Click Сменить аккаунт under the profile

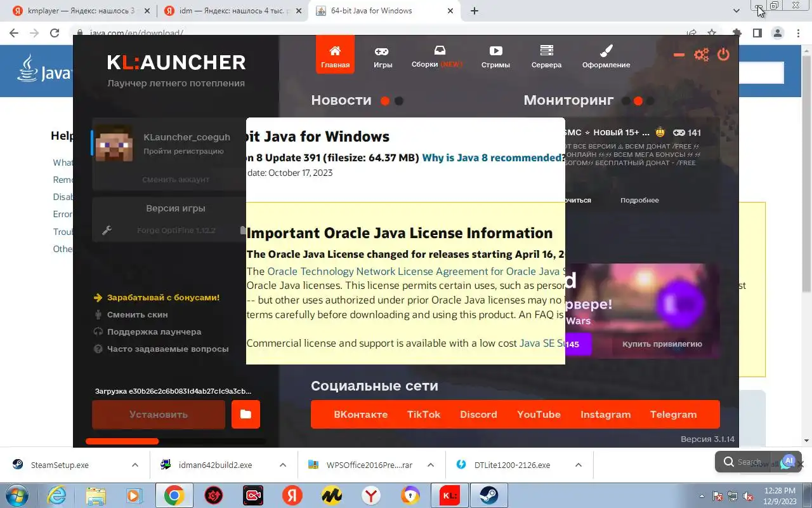click(176, 180)
